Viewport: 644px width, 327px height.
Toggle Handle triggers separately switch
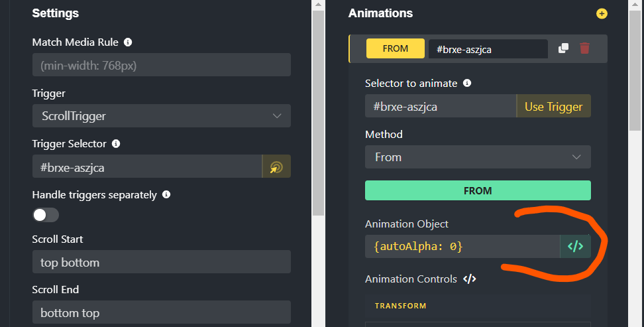point(46,215)
